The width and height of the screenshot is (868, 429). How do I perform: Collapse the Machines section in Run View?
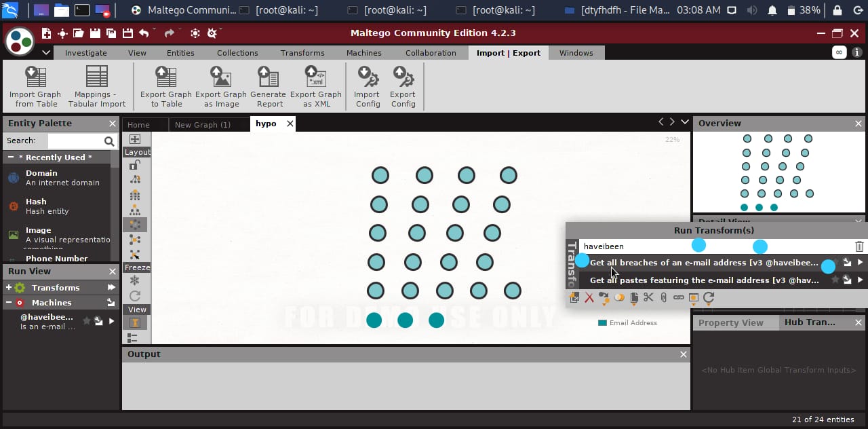point(9,303)
